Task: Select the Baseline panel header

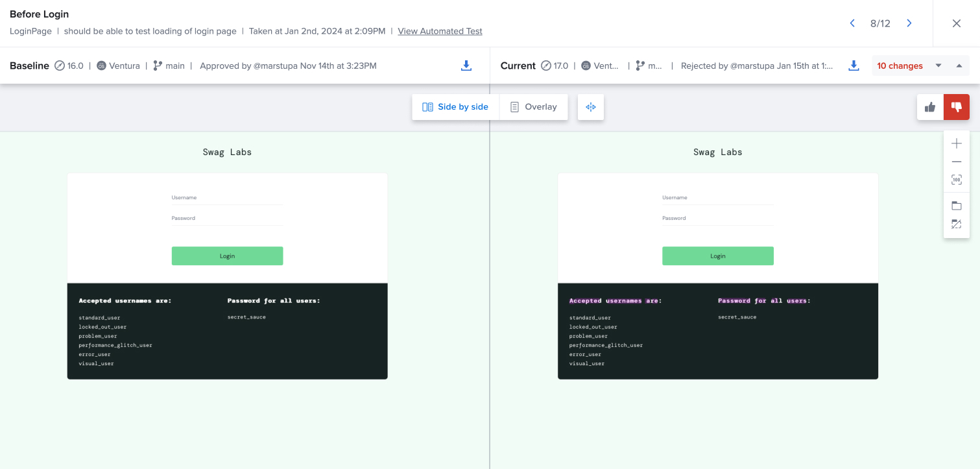Action: 29,65
